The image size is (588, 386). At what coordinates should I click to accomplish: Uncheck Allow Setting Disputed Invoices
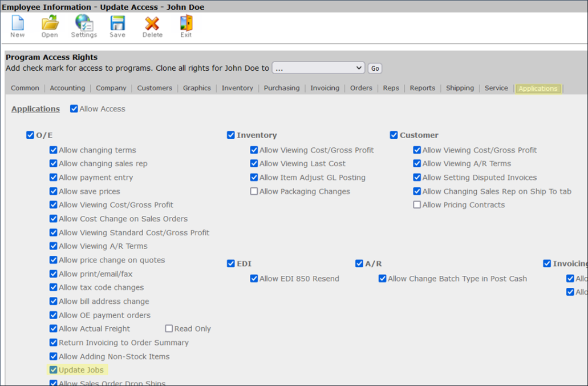(x=417, y=177)
